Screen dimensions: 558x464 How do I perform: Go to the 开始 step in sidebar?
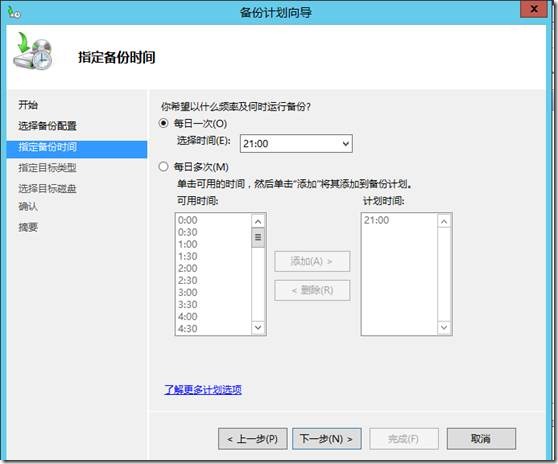tap(28, 105)
